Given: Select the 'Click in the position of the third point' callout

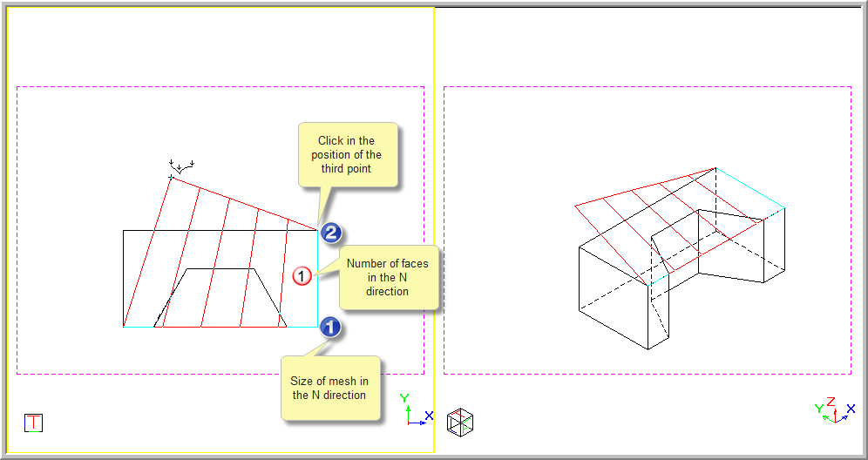Looking at the screenshot, I should tap(348, 154).
